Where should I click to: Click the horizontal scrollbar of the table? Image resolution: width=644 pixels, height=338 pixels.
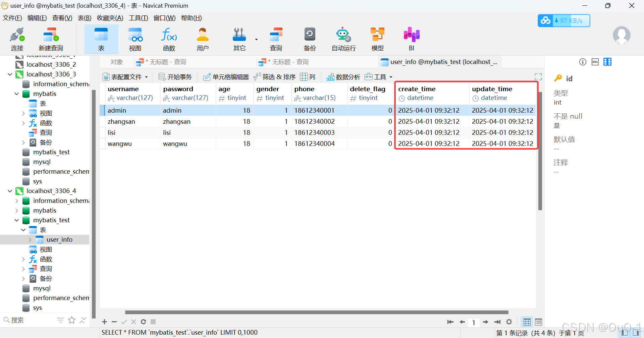tap(317, 312)
